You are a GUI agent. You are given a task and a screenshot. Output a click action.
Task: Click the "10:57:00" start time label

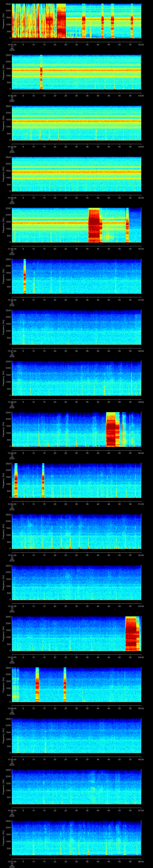pos(12,861)
